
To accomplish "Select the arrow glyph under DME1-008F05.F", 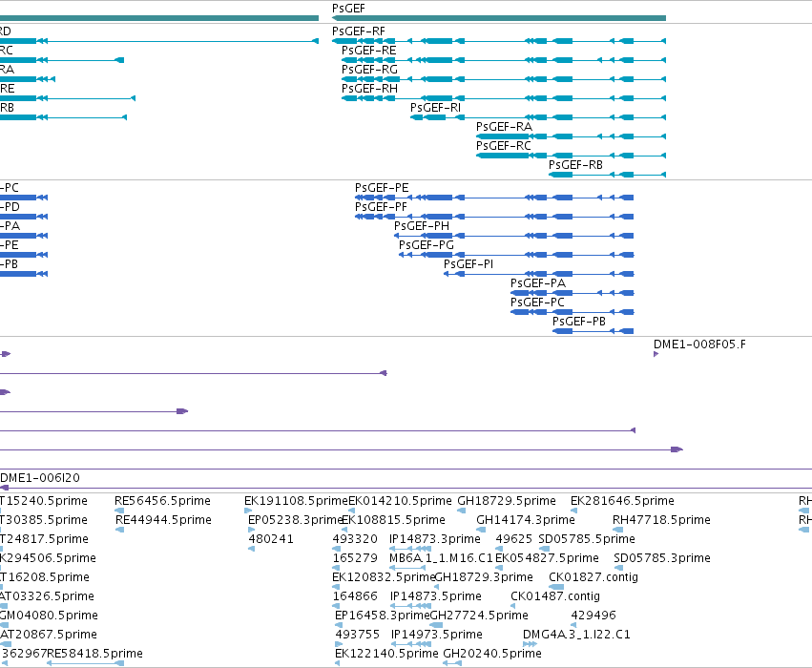I will click(x=656, y=354).
